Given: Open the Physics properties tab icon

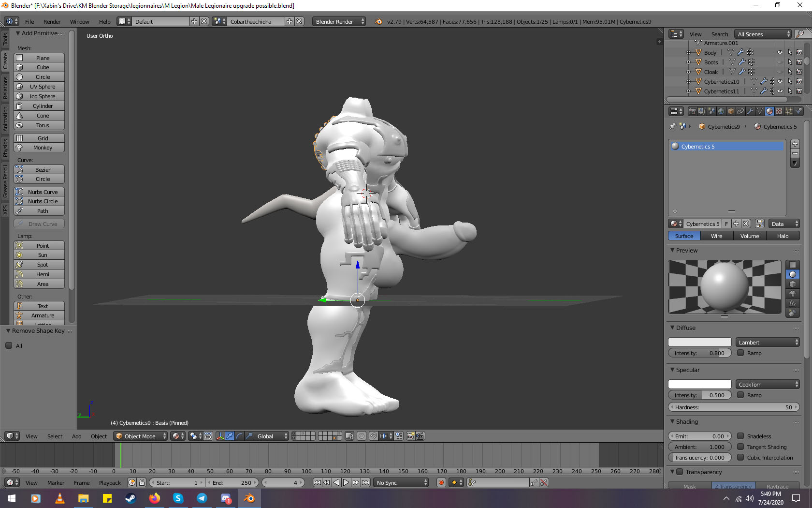Looking at the screenshot, I should 798,111.
